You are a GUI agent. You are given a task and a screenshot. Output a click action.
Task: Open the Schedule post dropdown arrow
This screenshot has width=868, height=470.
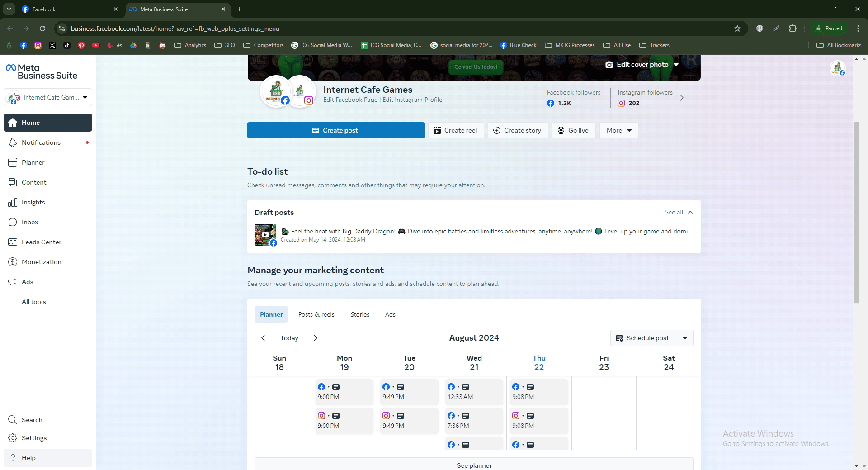pyautogui.click(x=685, y=338)
